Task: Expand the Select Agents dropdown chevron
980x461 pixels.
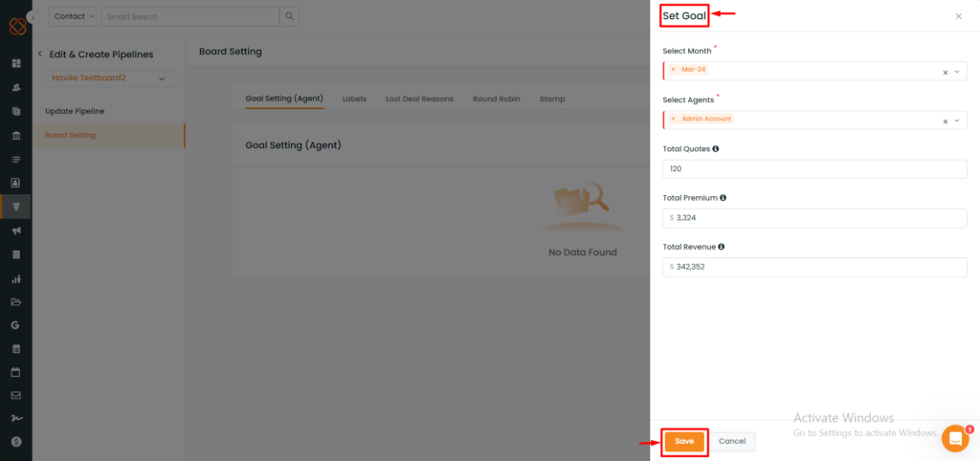Action: [x=957, y=121]
